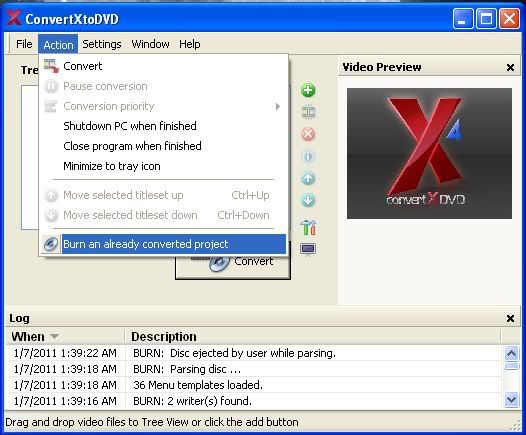Close the Log panel
The width and height of the screenshot is (526, 435).
point(510,318)
